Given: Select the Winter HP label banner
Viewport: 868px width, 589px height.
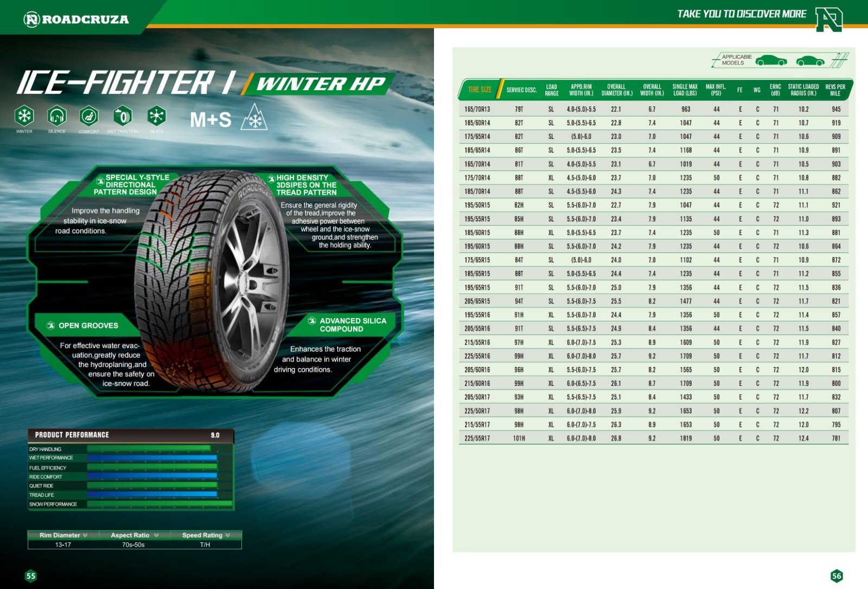Looking at the screenshot, I should pyautogui.click(x=320, y=84).
